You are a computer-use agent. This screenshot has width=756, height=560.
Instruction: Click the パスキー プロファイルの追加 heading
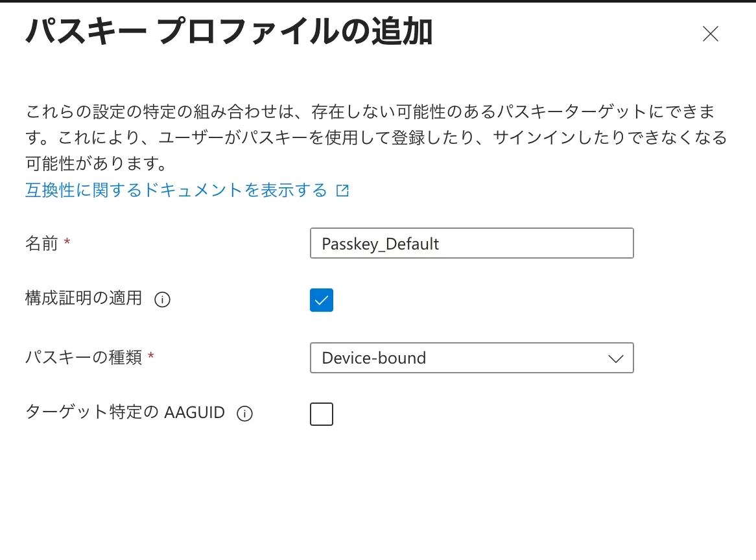point(229,31)
